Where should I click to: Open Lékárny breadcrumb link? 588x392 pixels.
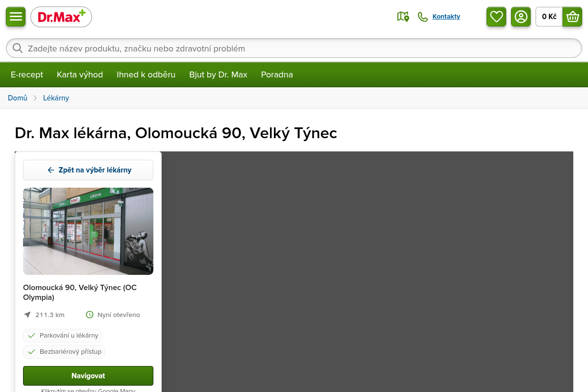pyautogui.click(x=56, y=98)
